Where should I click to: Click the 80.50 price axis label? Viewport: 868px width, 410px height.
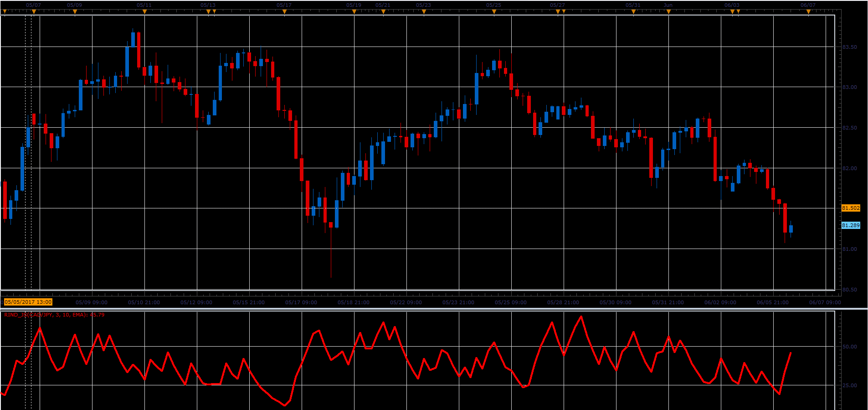849,290
